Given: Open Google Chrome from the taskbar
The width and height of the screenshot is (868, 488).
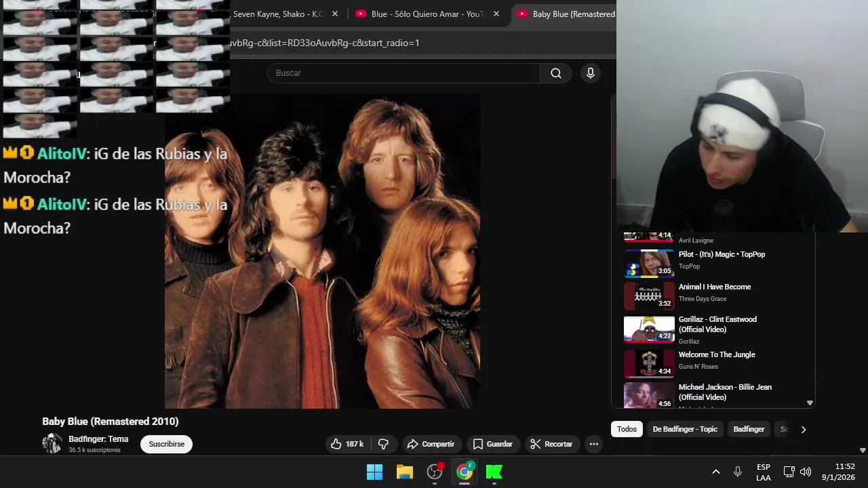Looking at the screenshot, I should 465,472.
